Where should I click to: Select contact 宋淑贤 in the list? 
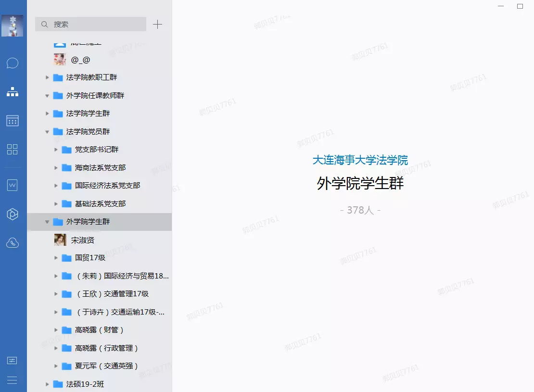[x=83, y=240]
